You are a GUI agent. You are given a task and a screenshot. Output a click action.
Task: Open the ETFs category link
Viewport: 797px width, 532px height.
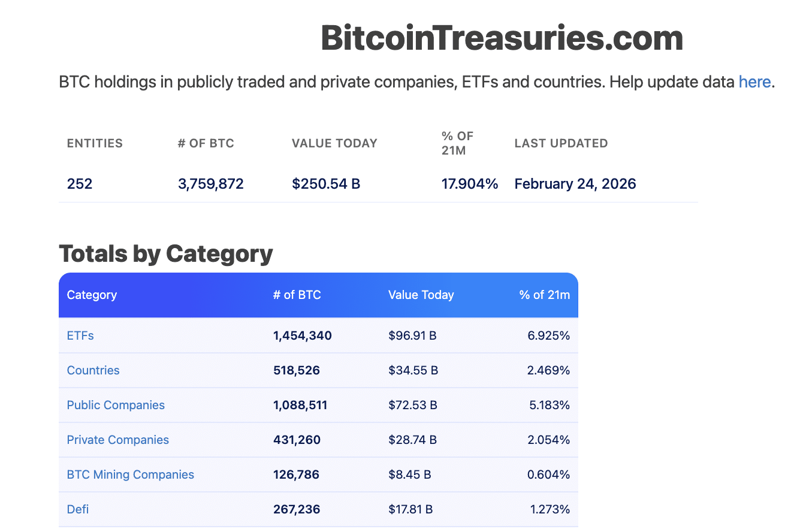80,335
